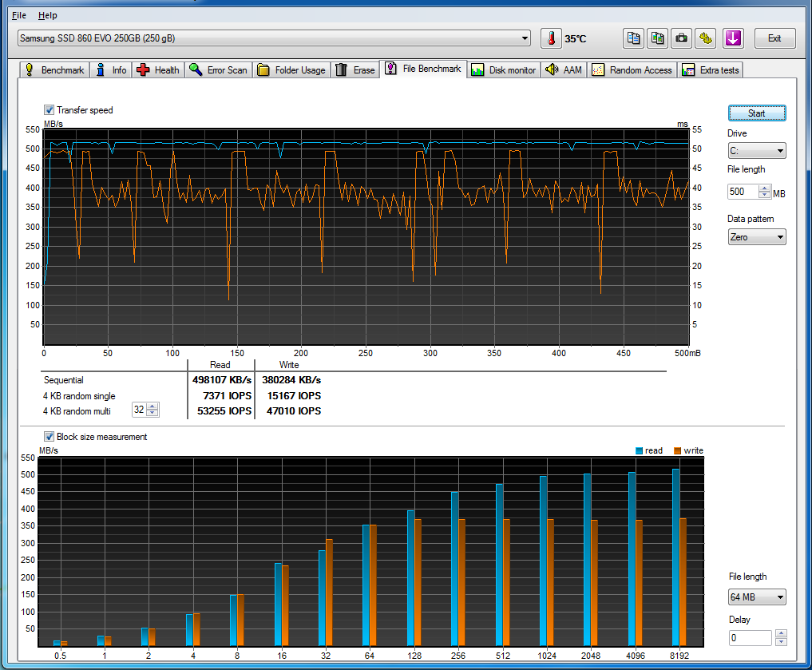Click the queue depth 32 field
The height and width of the screenshot is (670, 812).
click(x=139, y=410)
